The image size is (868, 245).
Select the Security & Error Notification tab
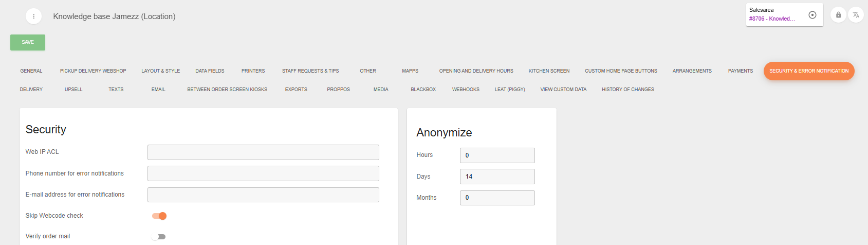[808, 71]
